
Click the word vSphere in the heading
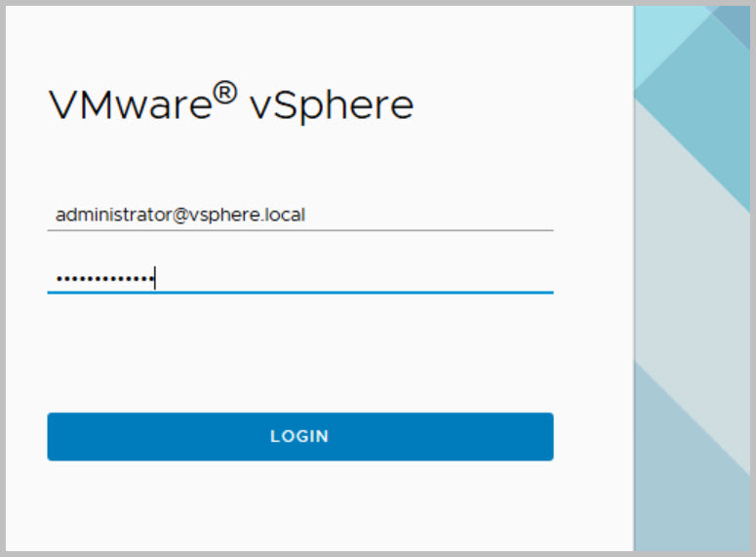(x=332, y=104)
